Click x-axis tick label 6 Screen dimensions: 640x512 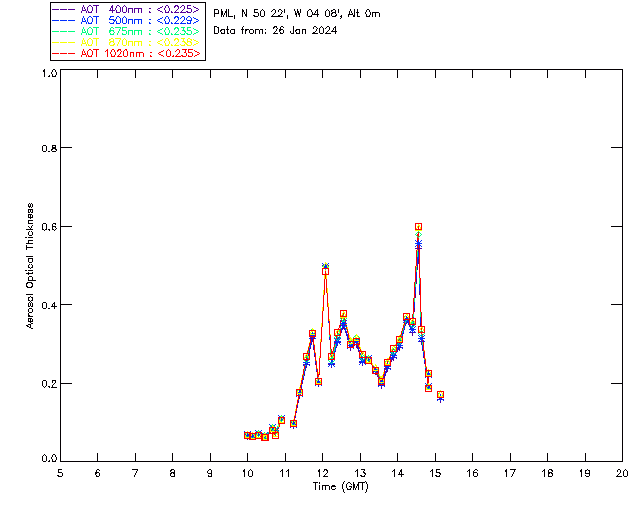click(98, 473)
